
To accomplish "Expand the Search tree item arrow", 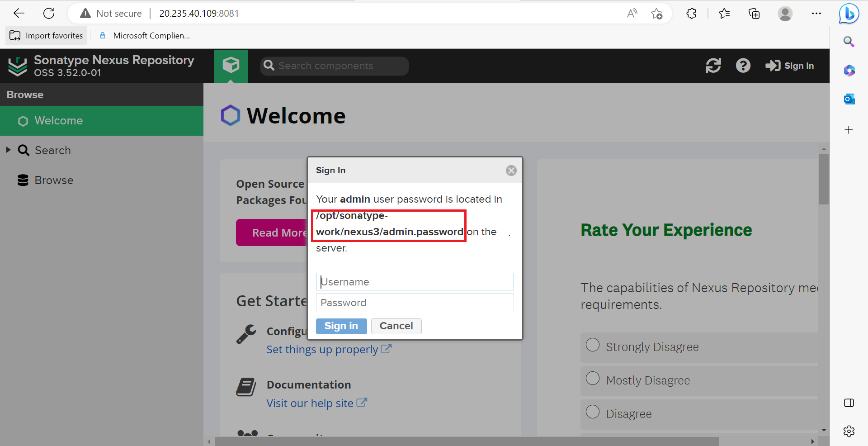I will pyautogui.click(x=8, y=150).
